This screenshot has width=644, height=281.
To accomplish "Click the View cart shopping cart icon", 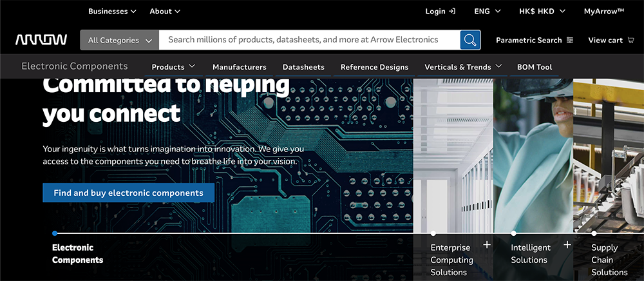I will [631, 40].
